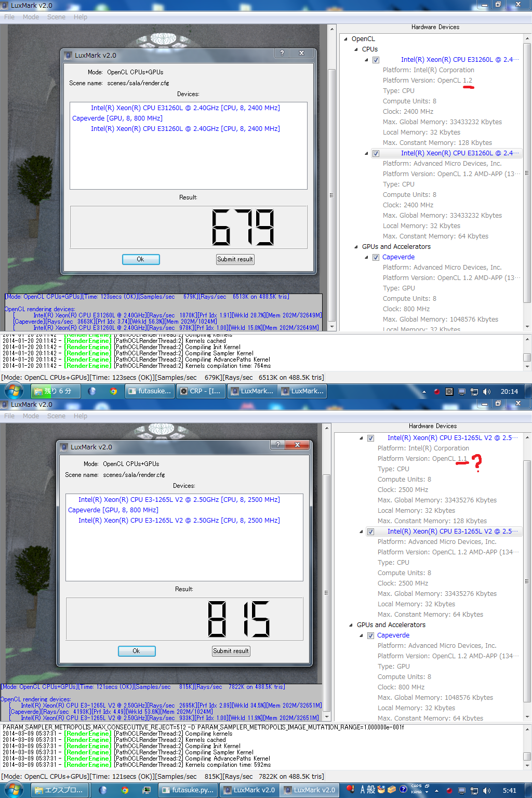Open the Mode menu in the upper window

pos(31,17)
